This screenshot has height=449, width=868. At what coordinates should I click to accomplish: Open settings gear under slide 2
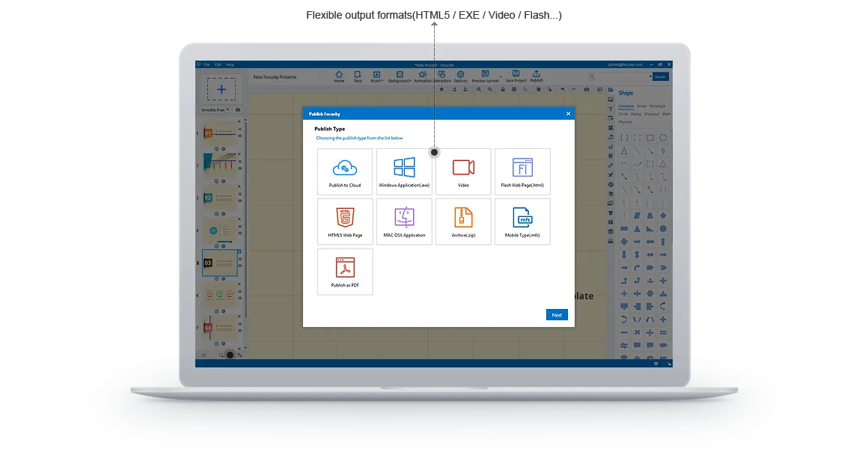click(224, 181)
